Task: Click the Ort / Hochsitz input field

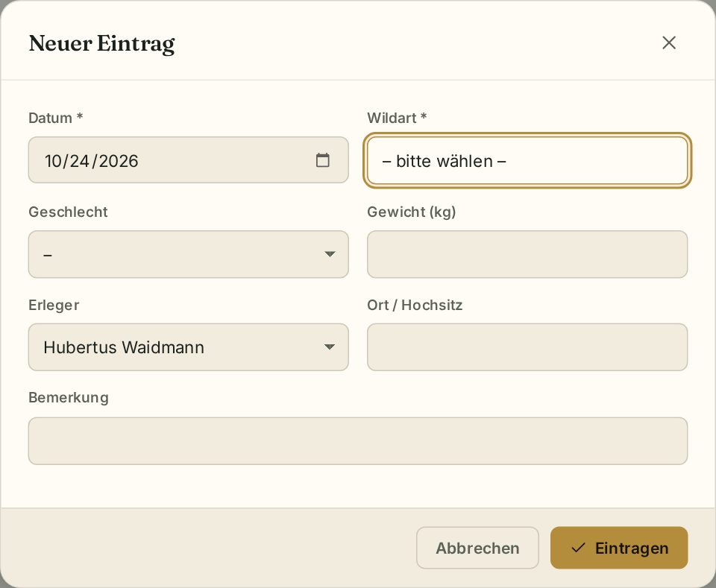Action: coord(527,347)
